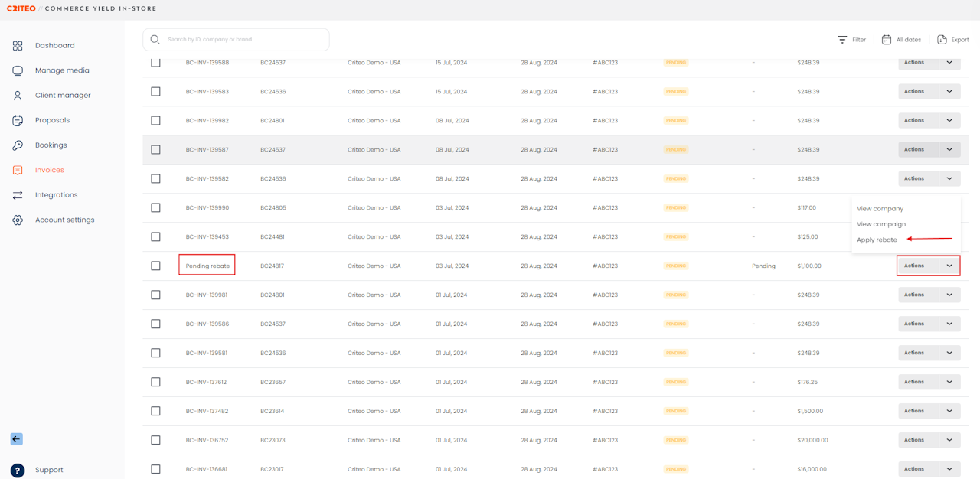Viewport: 980px width, 479px height.
Task: Click the Dashboard icon in sidebar
Action: coord(18,46)
